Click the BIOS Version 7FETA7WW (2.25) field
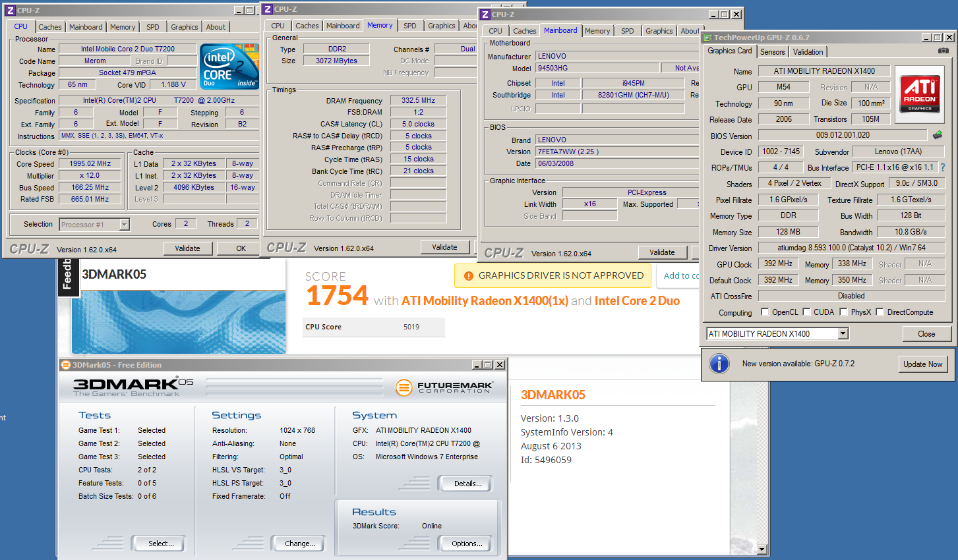958x560 pixels. (x=616, y=152)
